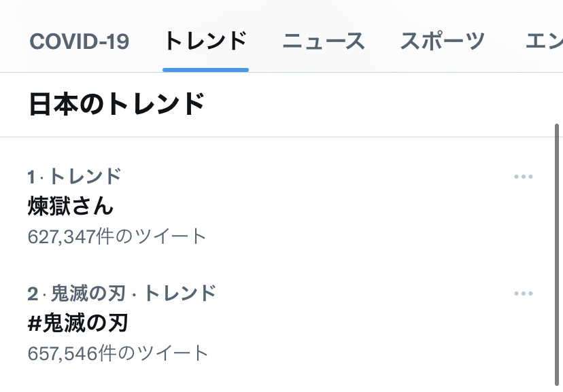
Task: Click the 2 · 鬼滅の刃 · トレンド label
Action: [122, 293]
